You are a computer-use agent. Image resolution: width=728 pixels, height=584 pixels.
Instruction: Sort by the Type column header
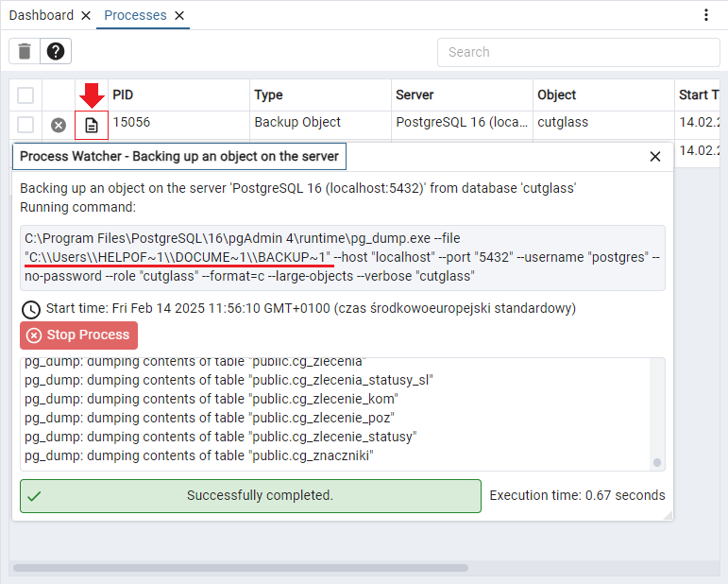(269, 94)
